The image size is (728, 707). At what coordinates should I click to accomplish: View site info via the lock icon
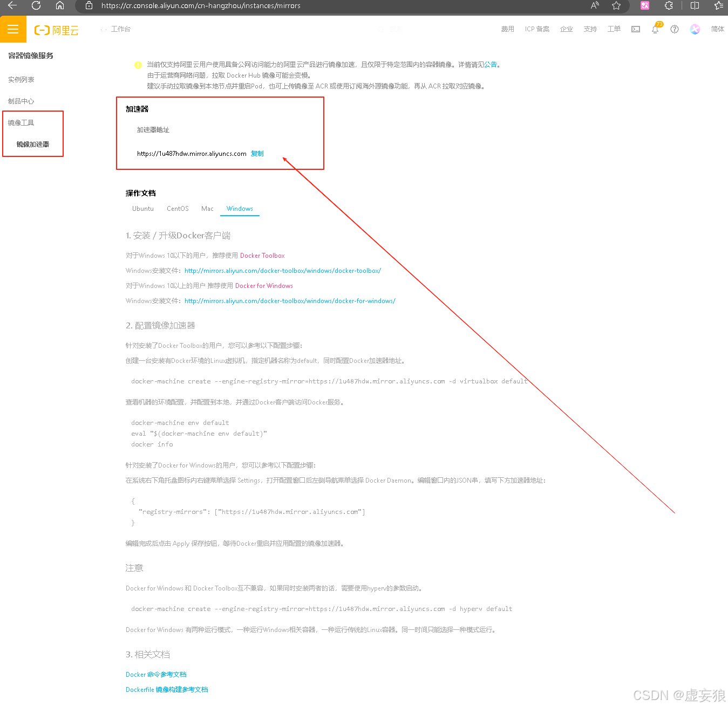(x=89, y=5)
